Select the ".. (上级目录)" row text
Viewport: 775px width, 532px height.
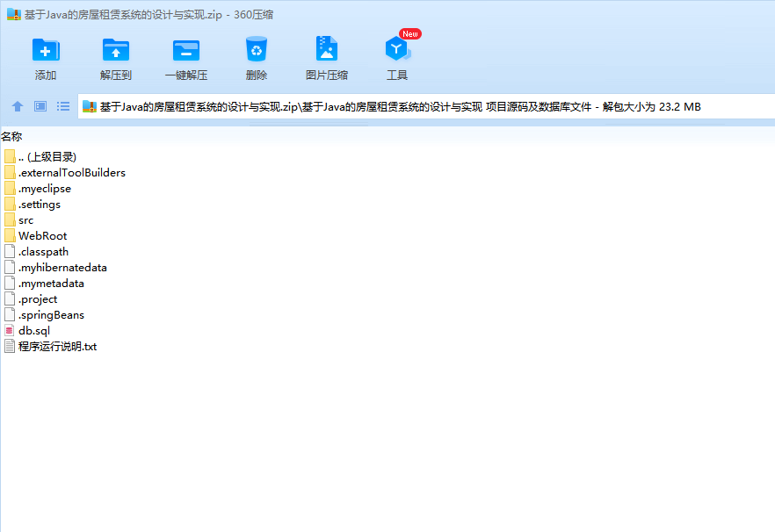[x=47, y=156]
